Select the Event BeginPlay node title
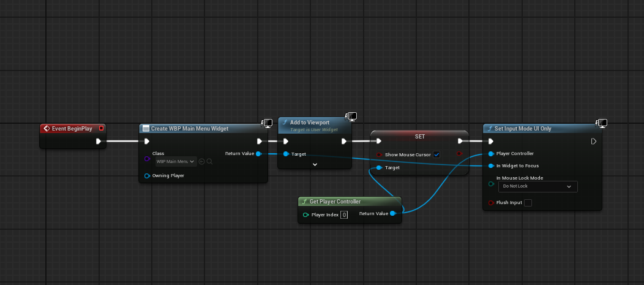The width and height of the screenshot is (644, 285). pos(72,129)
